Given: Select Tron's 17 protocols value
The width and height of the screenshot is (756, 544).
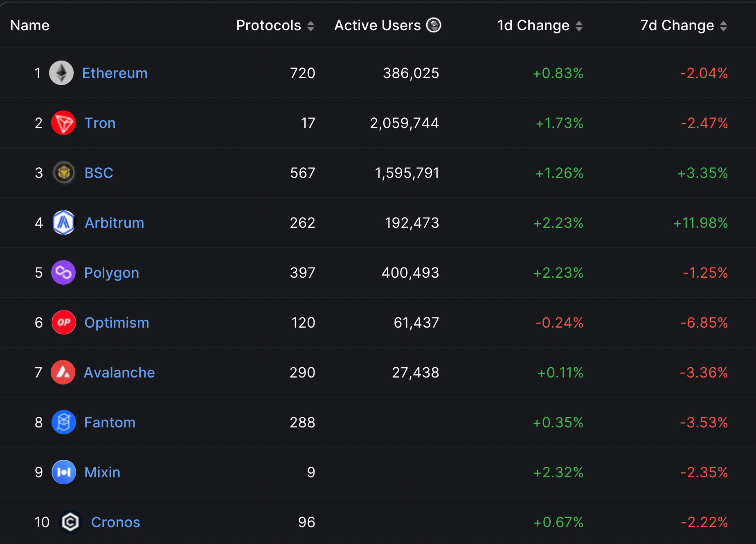Looking at the screenshot, I should coord(308,123).
